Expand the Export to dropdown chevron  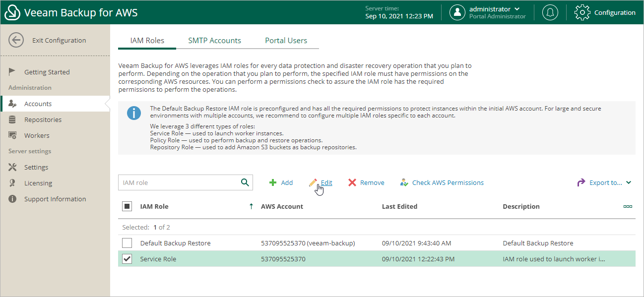629,182
